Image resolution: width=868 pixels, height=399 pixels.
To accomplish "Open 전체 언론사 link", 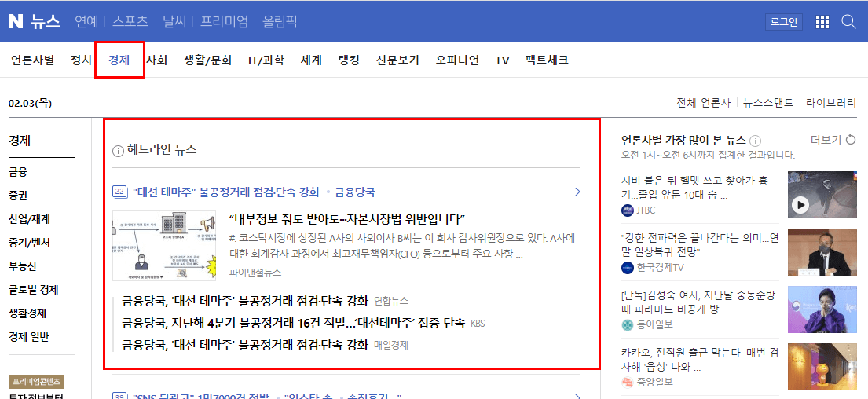I will coord(704,103).
